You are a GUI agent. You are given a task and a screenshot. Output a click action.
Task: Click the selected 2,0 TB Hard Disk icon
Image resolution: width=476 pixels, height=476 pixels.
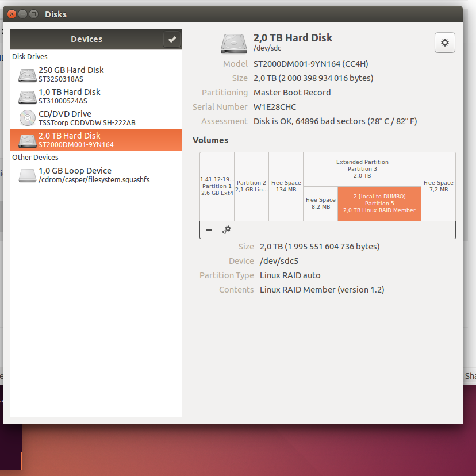[x=27, y=140]
